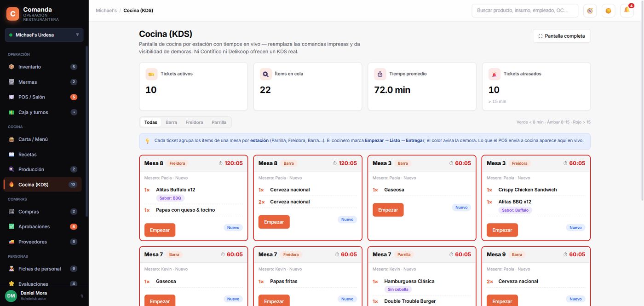This screenshot has height=306, width=644.
Task: Click Hamburguesa Clásica item
Action: point(409,281)
